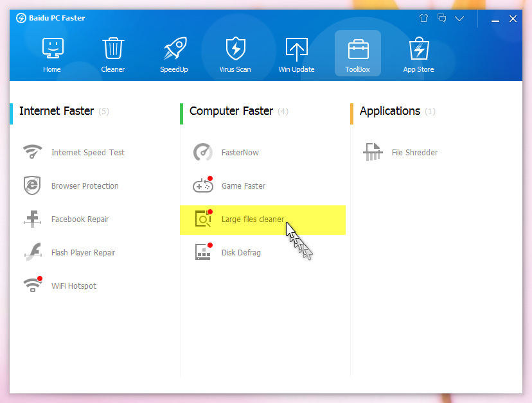Image resolution: width=532 pixels, height=403 pixels.
Task: Click the WiFi Hotspot icon
Action: (33, 284)
